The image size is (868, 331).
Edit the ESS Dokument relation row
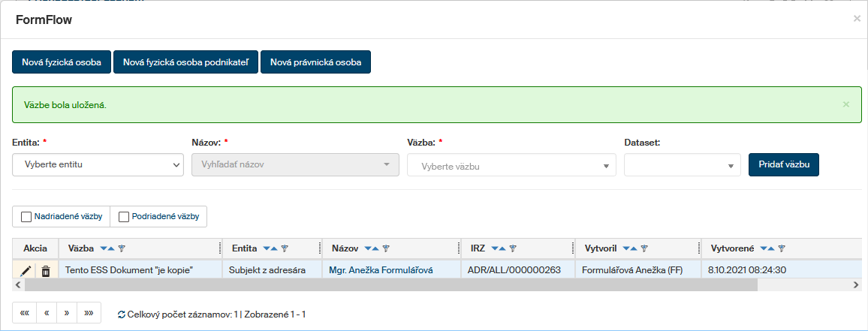pyautogui.click(x=27, y=270)
